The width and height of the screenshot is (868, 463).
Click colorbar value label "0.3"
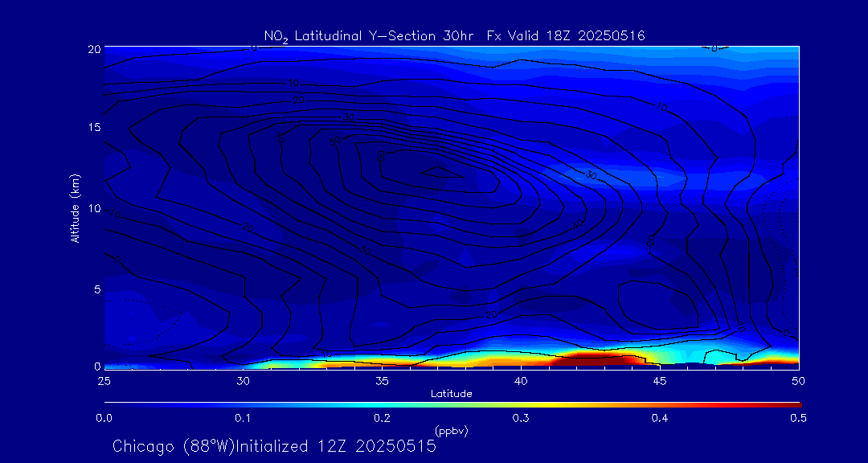click(521, 419)
